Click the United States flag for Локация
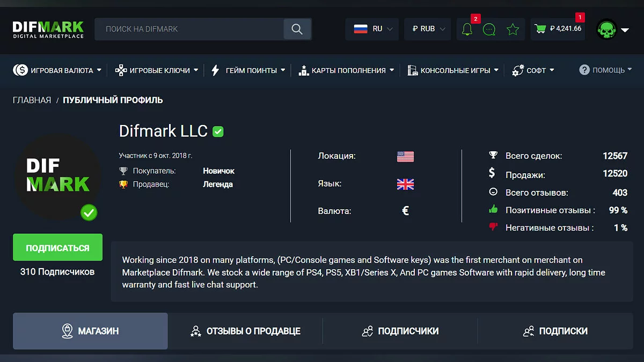Viewport: 644px width, 362px height. pos(405,157)
